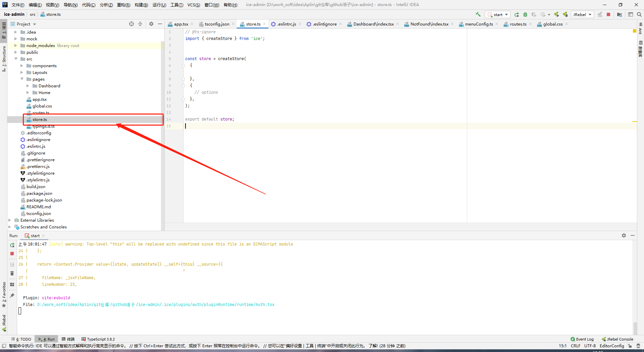Screen dimensions: 644x352
Task: Toggle the JRebel side tool window
Action: 4,323
